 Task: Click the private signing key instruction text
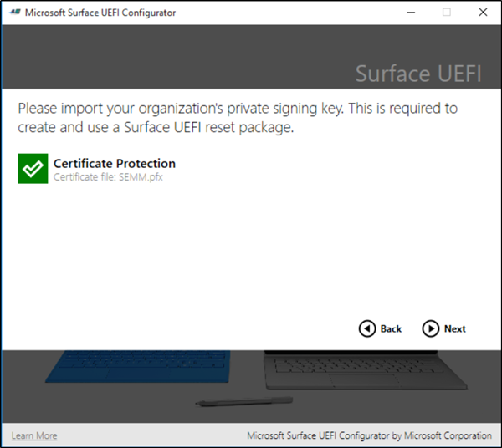pyautogui.click(x=238, y=118)
